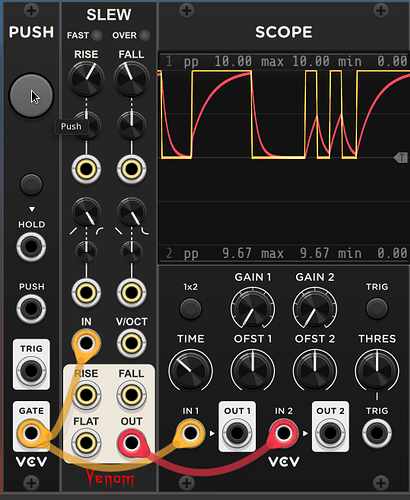Toggle the scope TRIG mode button
Viewport: 410px width, 500px height.
click(377, 309)
